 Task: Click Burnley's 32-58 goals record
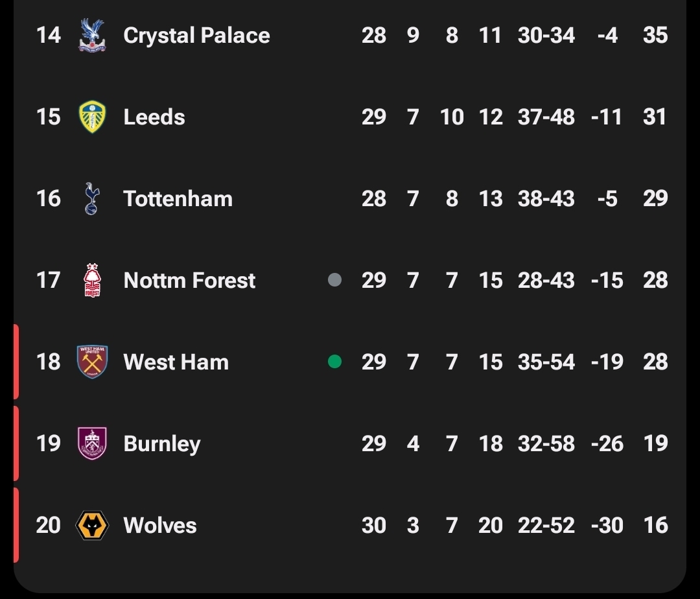[546, 443]
